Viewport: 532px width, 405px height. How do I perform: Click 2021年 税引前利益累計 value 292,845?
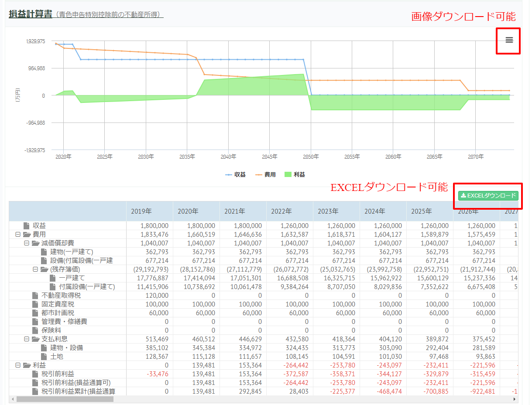[x=251, y=391]
